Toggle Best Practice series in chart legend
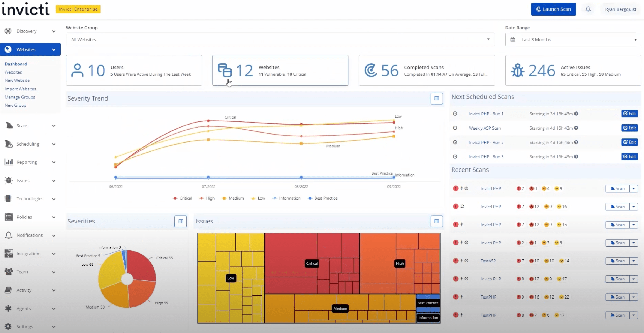This screenshot has width=644, height=333. click(323, 198)
